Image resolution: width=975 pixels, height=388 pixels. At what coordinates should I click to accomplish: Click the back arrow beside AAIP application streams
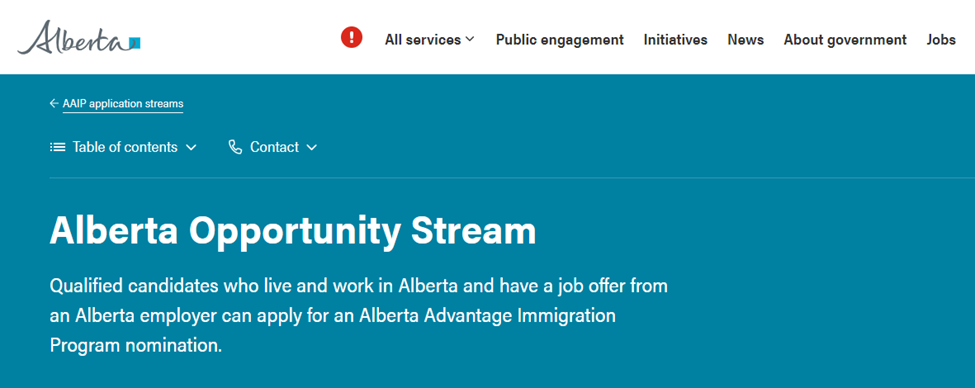tap(54, 104)
